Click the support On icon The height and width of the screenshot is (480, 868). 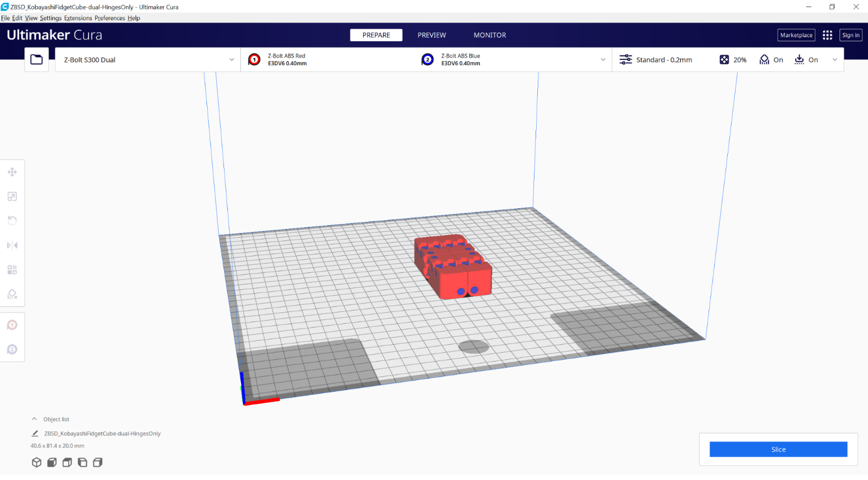pyautogui.click(x=764, y=60)
